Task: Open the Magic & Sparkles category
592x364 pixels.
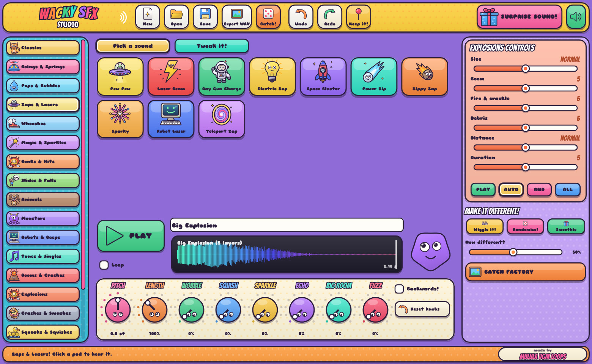Action: pos(43,143)
